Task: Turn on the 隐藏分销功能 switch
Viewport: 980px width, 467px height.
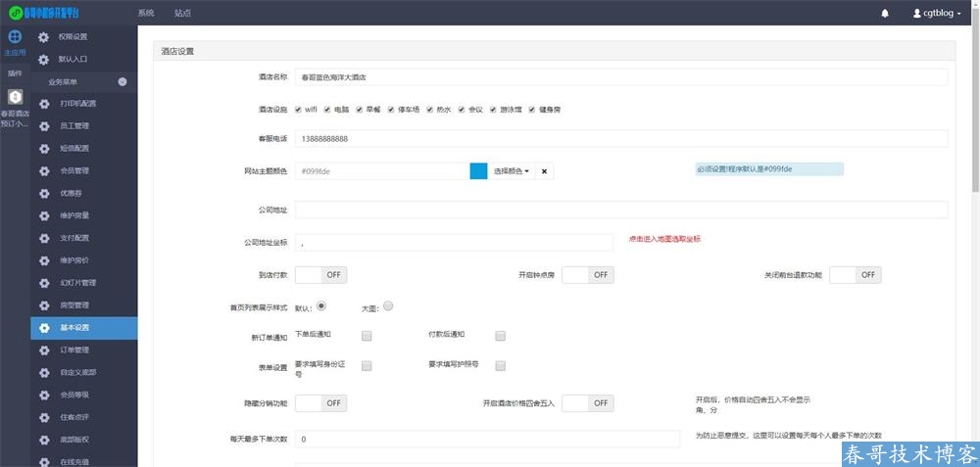Action: [x=320, y=403]
